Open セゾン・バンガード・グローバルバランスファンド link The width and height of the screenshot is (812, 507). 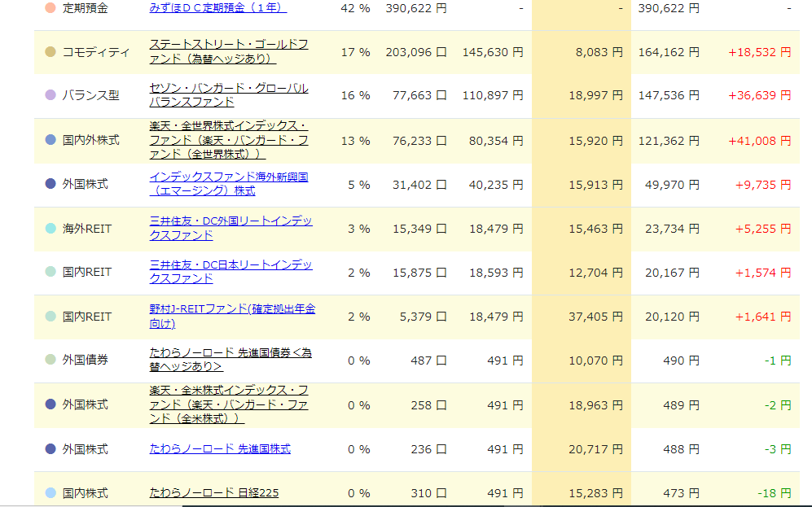tap(228, 95)
